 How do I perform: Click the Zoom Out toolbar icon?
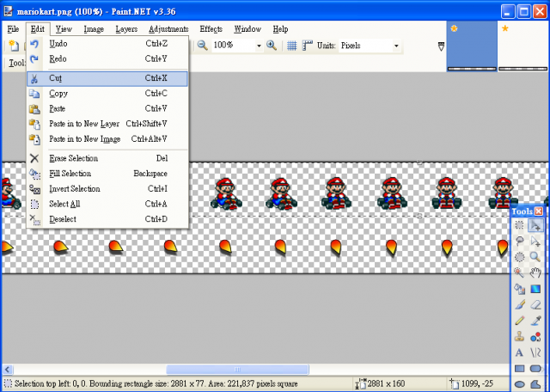pos(203,46)
